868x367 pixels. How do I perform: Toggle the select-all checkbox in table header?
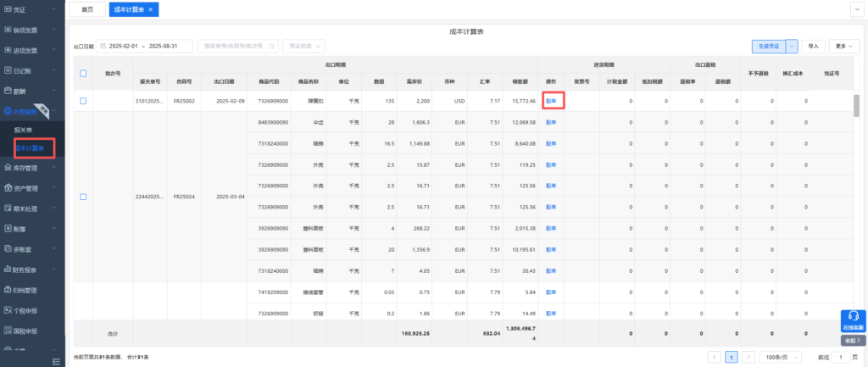82,73
